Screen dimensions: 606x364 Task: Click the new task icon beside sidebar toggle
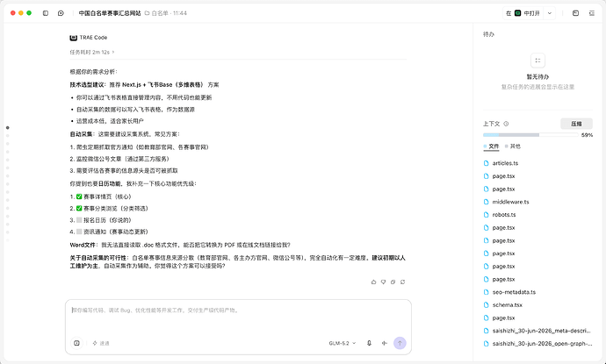pos(61,13)
